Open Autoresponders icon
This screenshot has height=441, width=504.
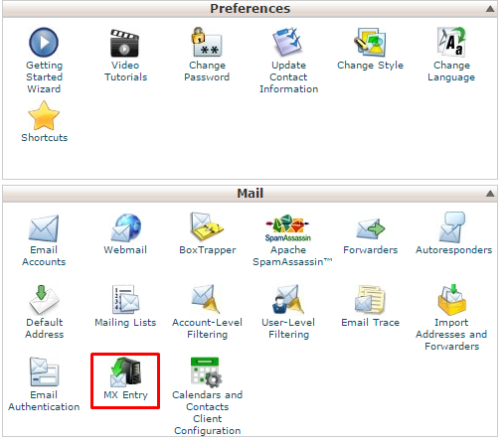(452, 227)
